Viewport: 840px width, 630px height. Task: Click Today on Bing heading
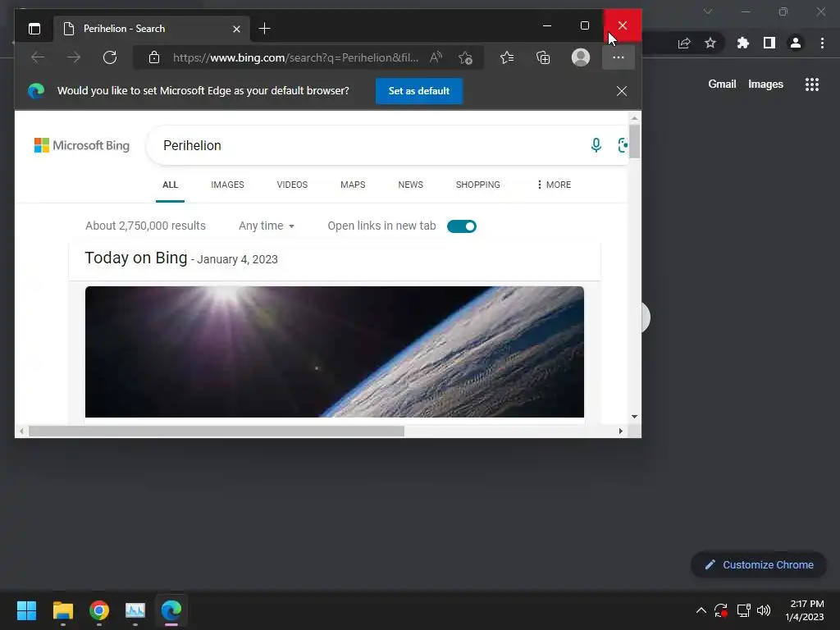[x=136, y=258]
